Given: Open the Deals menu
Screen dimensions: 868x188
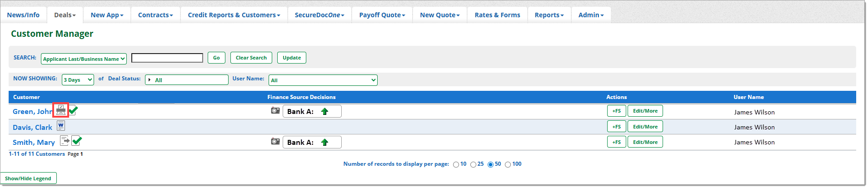Looking at the screenshot, I should point(65,15).
